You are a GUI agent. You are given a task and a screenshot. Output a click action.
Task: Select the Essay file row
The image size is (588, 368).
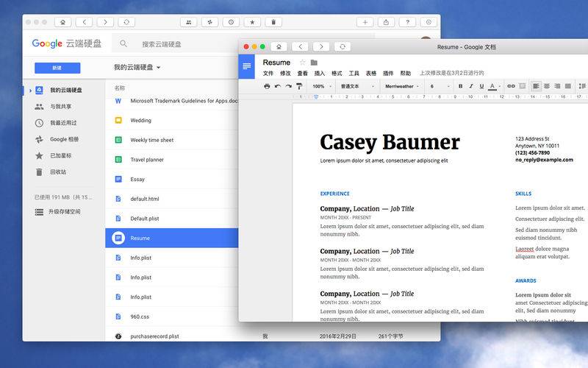pos(172,179)
